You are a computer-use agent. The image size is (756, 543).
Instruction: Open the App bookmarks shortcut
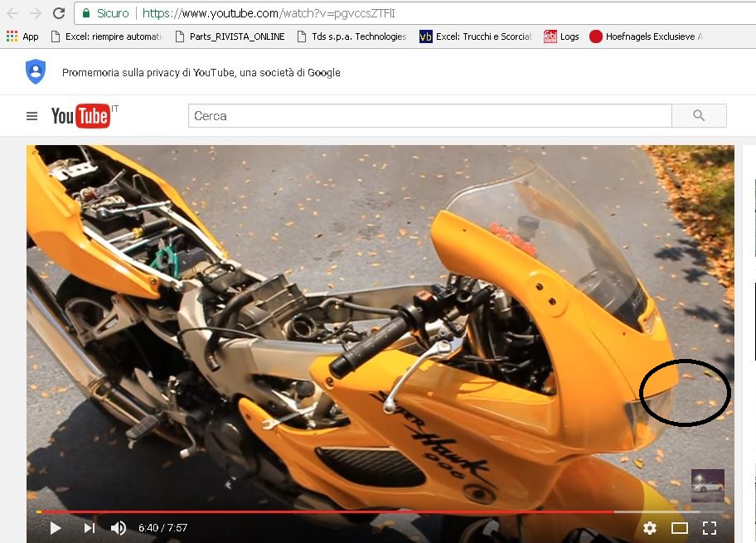tap(22, 36)
